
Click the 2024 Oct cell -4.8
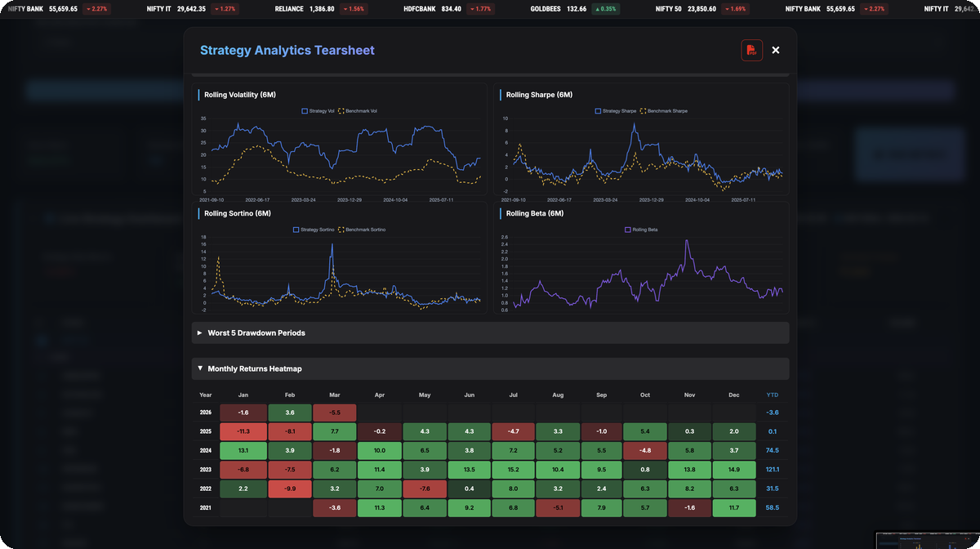click(x=645, y=450)
